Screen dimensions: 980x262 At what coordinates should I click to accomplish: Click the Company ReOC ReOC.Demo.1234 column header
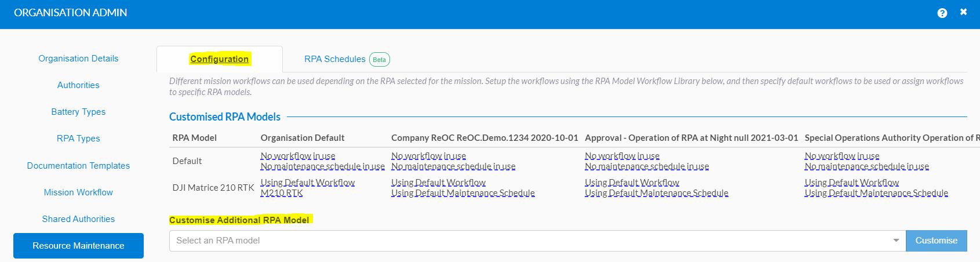[x=484, y=138]
